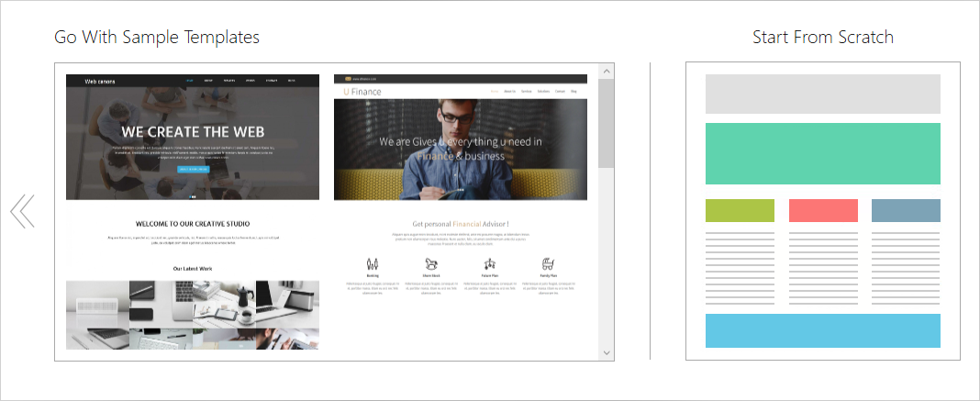Screen dimensions: 980x401
Task: Click the coral red column block
Action: [823, 210]
